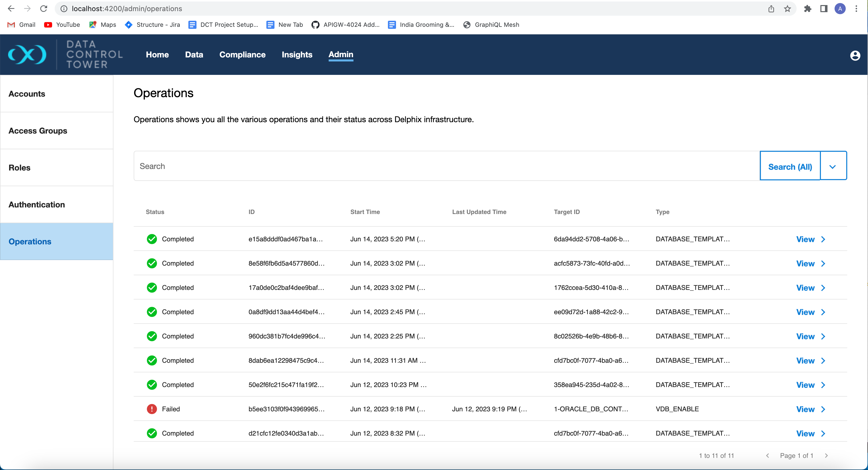Viewport: 868px width, 470px height.
Task: Click the Search (All) button
Action: tap(790, 167)
